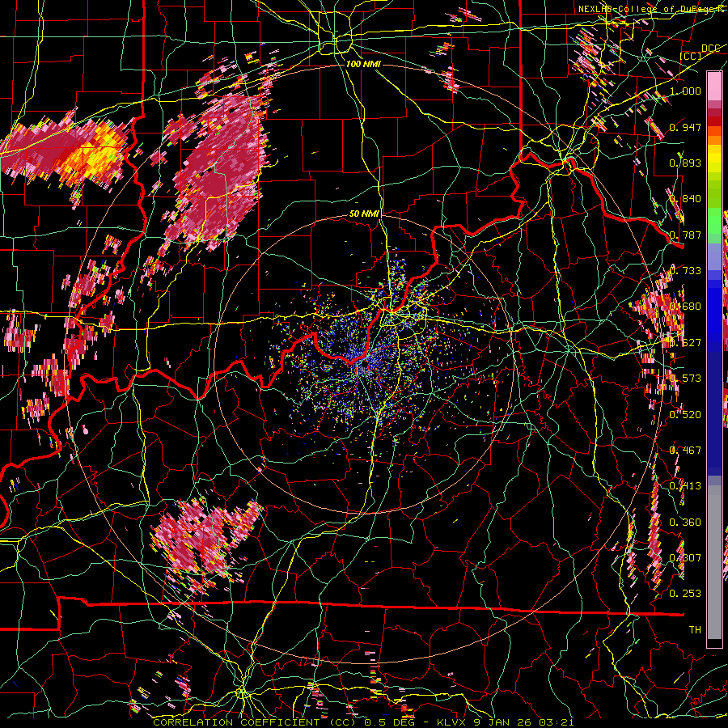Click the 0.520 scale value

pos(685,415)
